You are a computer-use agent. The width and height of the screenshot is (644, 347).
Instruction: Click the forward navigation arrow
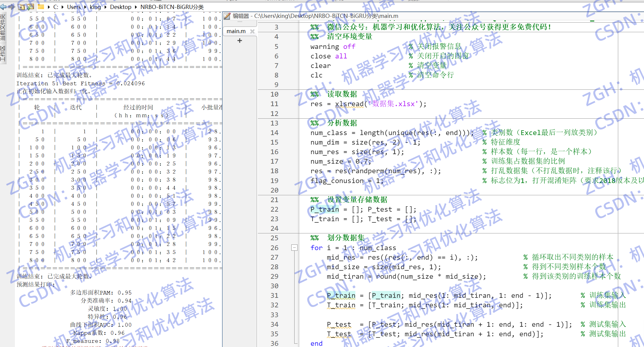(12, 7)
